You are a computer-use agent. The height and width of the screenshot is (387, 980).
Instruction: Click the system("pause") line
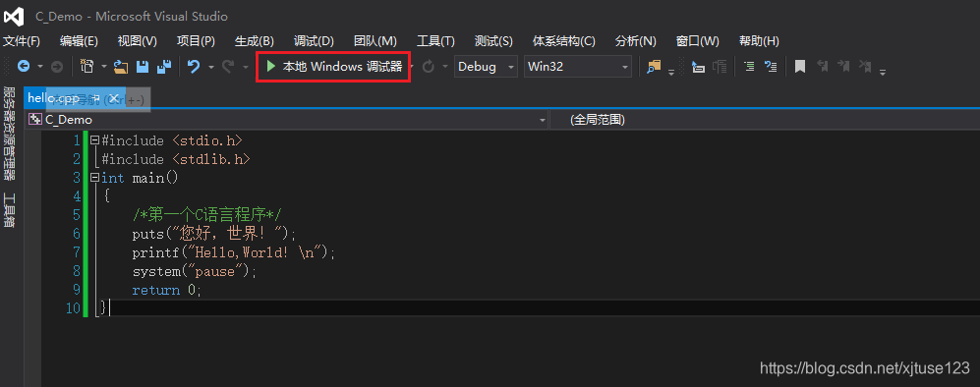coord(195,271)
